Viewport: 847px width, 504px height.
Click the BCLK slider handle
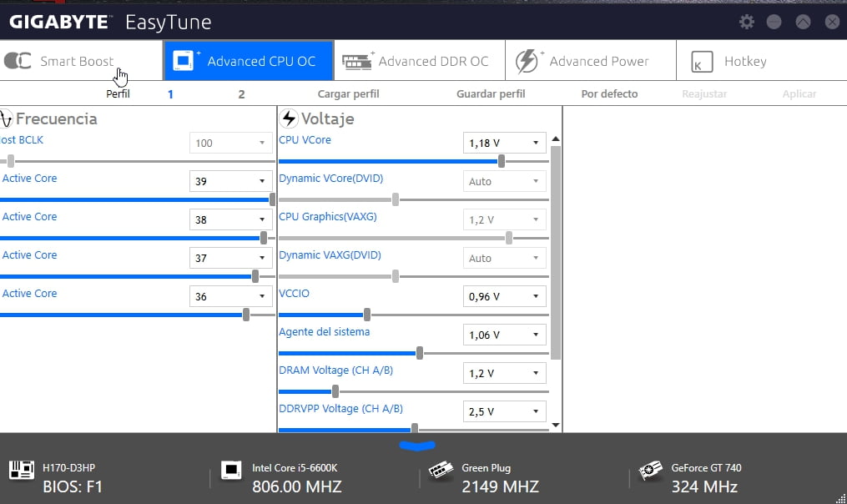click(x=11, y=161)
